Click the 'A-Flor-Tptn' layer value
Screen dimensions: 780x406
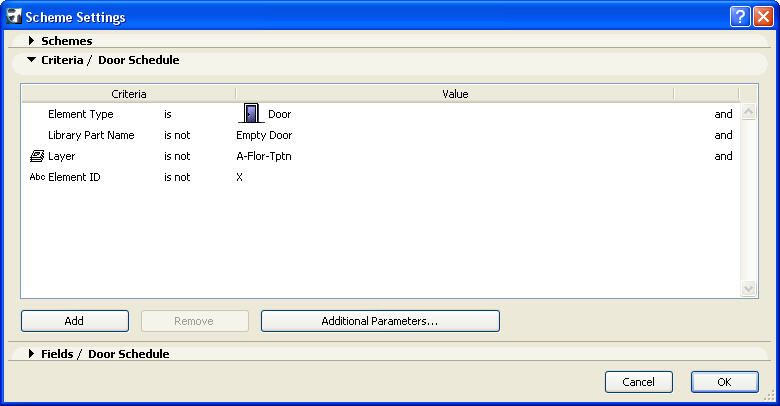point(264,156)
